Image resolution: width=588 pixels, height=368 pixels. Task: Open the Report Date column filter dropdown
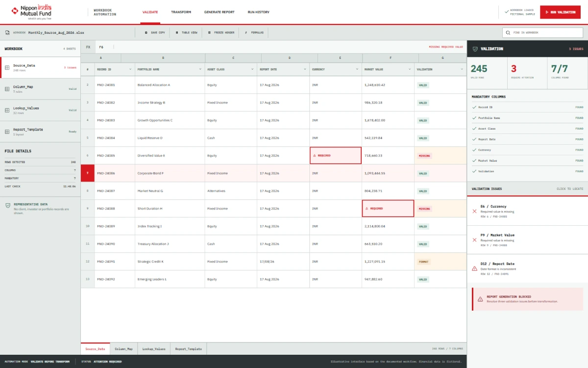[x=305, y=69]
